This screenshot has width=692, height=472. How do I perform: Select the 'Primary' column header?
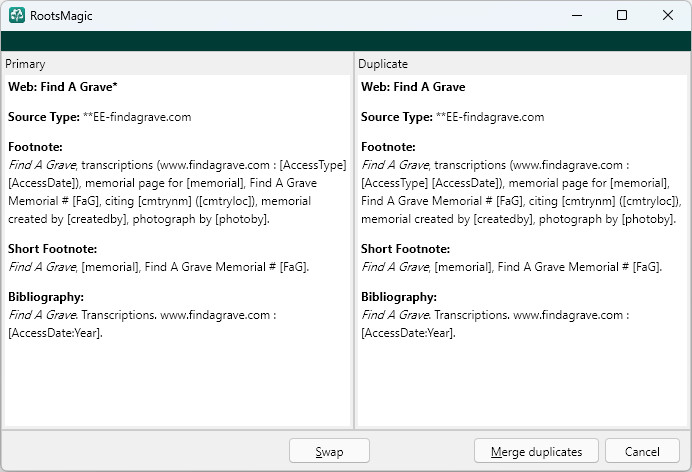pos(25,64)
